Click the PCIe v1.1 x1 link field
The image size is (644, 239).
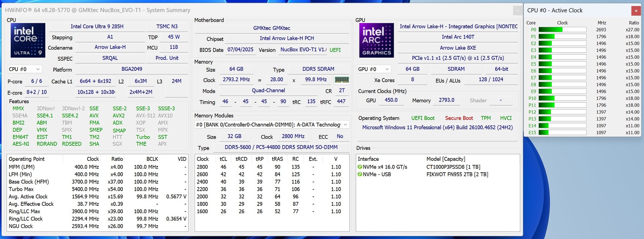pyautogui.click(x=458, y=58)
